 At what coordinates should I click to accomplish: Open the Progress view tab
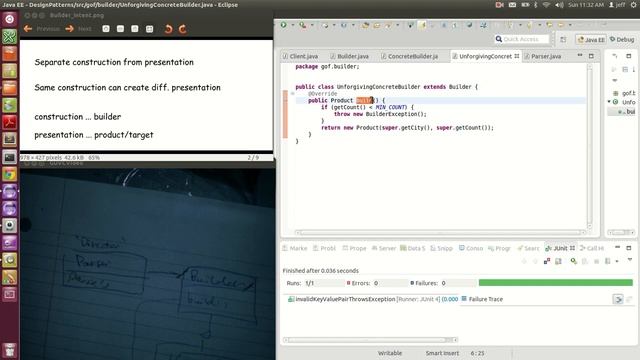tap(499, 248)
